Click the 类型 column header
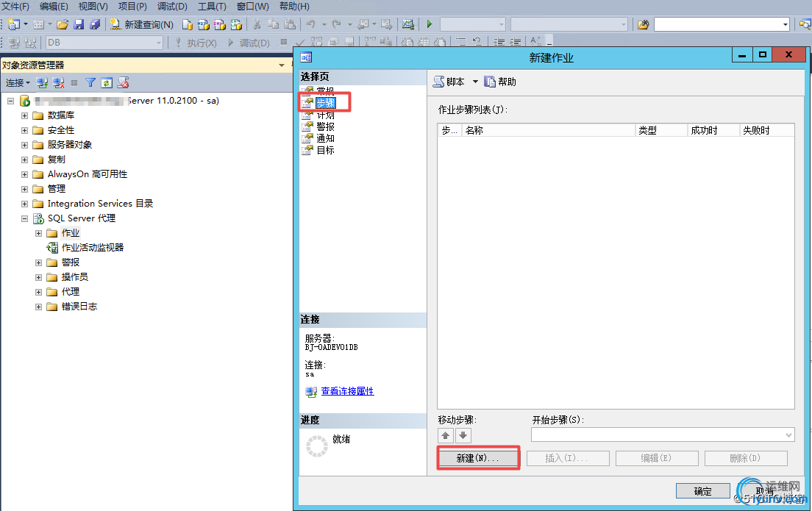 (661, 130)
